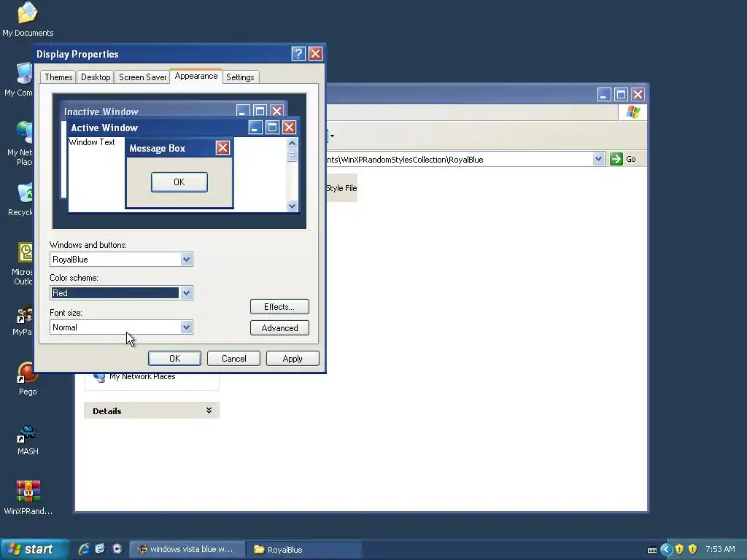Screen dimensions: 747x560
Task: Click the second security shield tray icon
Action: click(693, 550)
